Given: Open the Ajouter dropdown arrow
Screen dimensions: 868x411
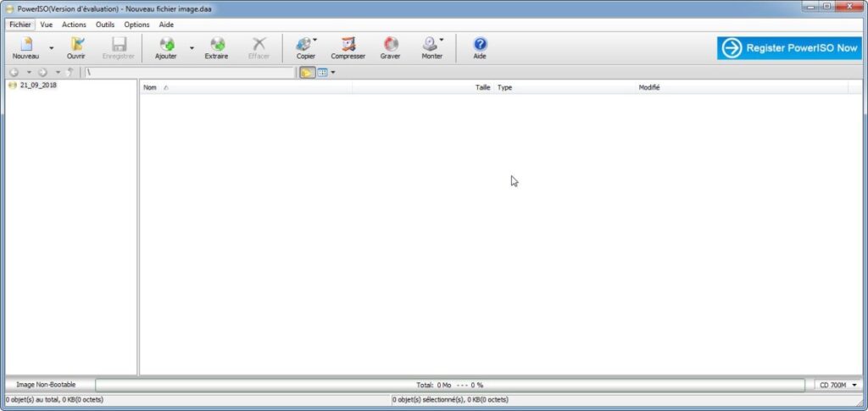Looking at the screenshot, I should [192, 48].
